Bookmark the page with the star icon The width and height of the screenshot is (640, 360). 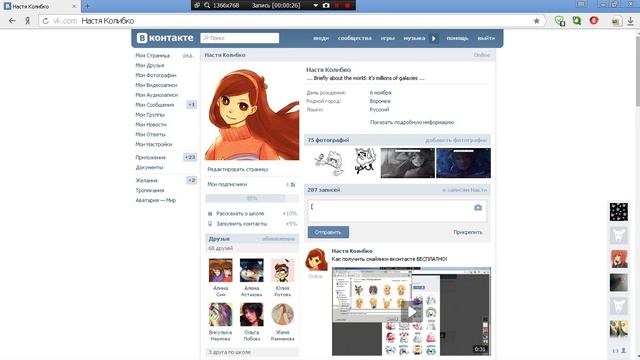click(536, 21)
